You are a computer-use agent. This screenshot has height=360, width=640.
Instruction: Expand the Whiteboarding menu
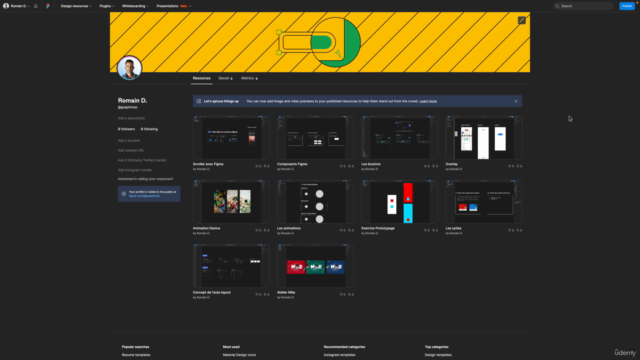[x=135, y=6]
